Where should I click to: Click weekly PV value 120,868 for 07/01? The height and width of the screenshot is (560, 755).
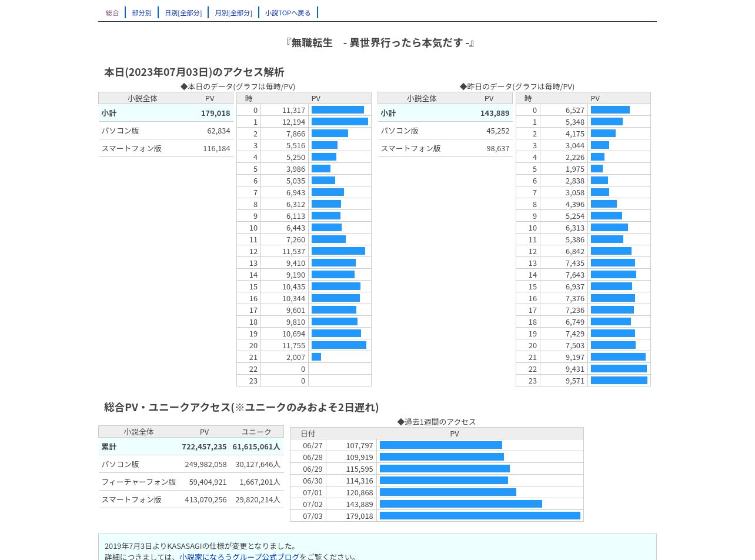360,492
